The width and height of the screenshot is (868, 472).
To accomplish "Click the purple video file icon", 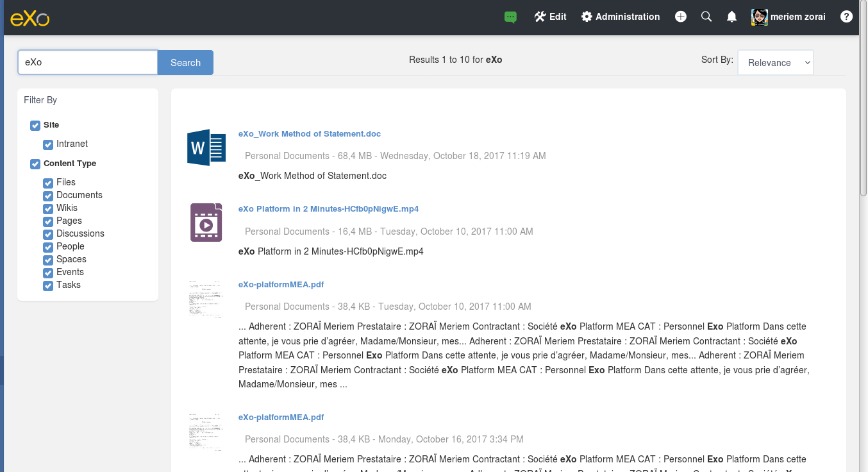I will 206,223.
